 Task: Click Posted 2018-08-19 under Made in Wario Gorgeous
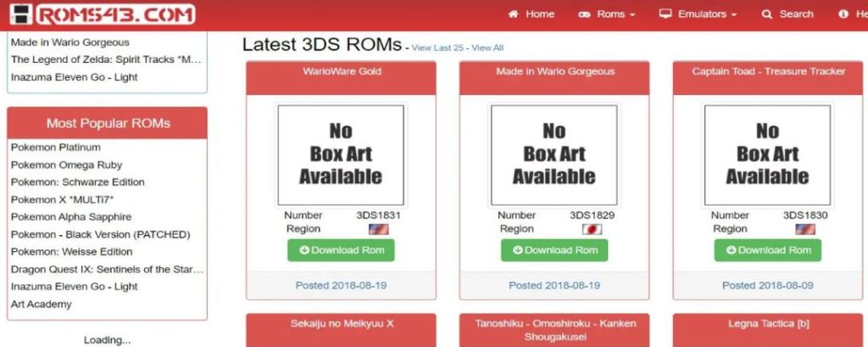(x=554, y=285)
